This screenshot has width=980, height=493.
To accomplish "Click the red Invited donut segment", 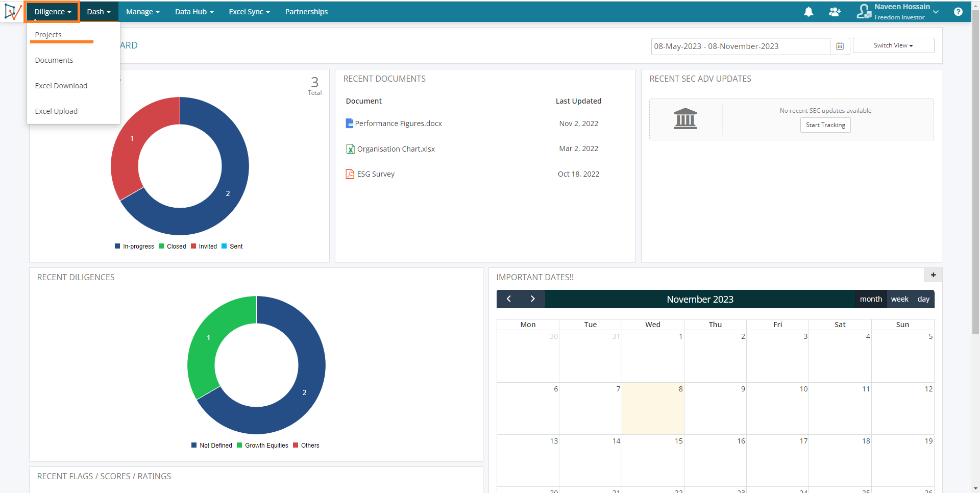I will 132,138.
